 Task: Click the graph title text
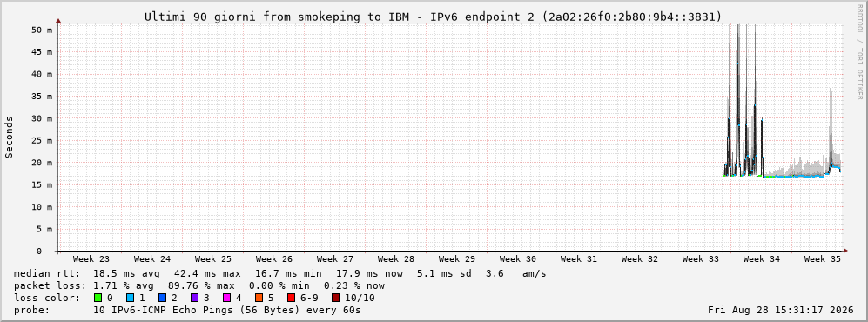point(434,17)
